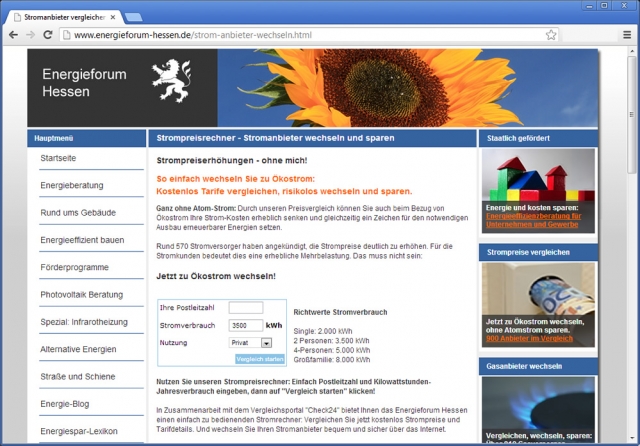Minimize the browser window
640x446 pixels.
pos(589,5)
